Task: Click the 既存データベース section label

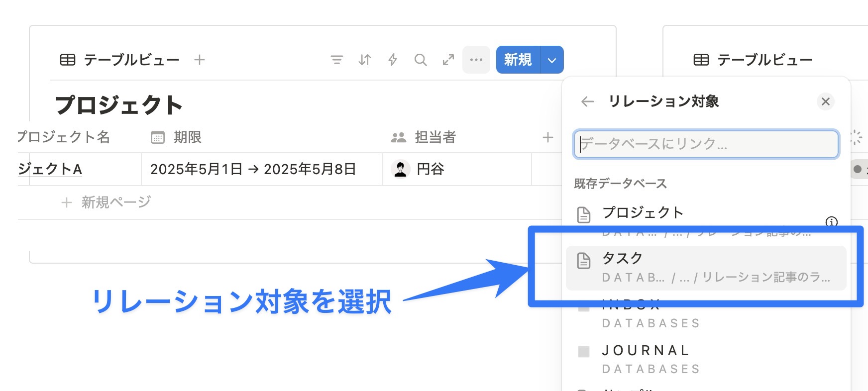Action: pos(620,184)
